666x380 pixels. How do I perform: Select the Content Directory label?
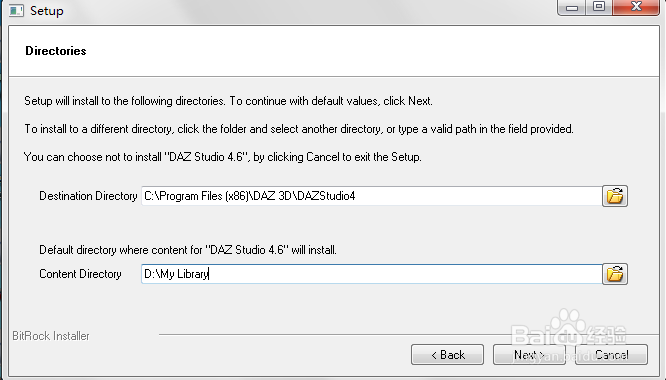pyautogui.click(x=80, y=274)
